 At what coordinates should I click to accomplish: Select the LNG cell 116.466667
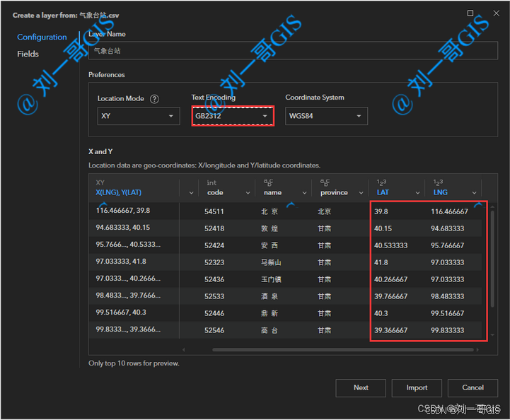[x=449, y=211]
